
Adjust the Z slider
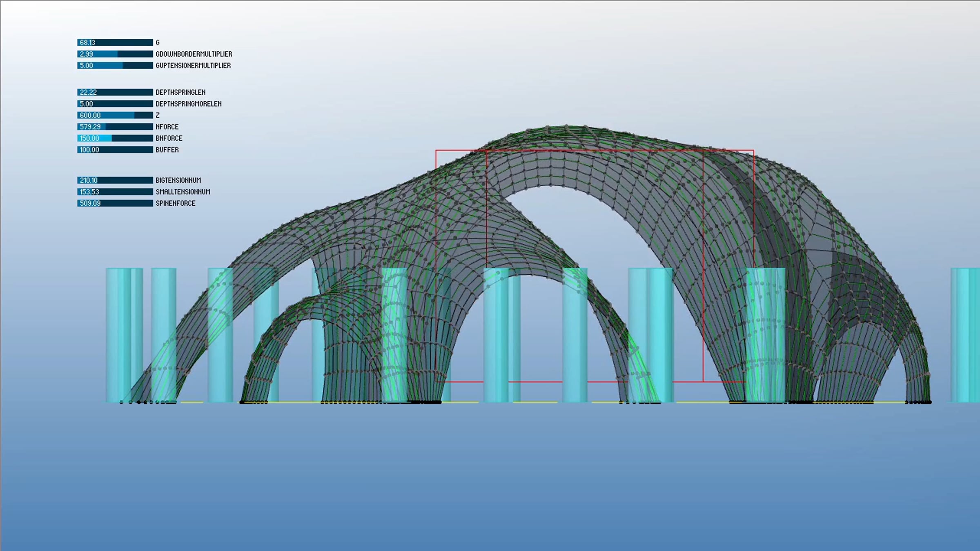click(x=115, y=115)
